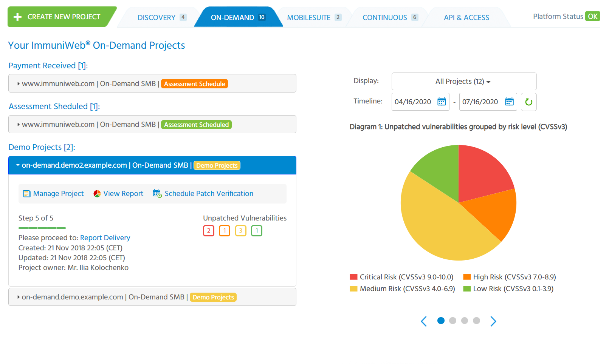The width and height of the screenshot is (609, 364).
Task: Click the Platform Status OK badge
Action: click(592, 16)
